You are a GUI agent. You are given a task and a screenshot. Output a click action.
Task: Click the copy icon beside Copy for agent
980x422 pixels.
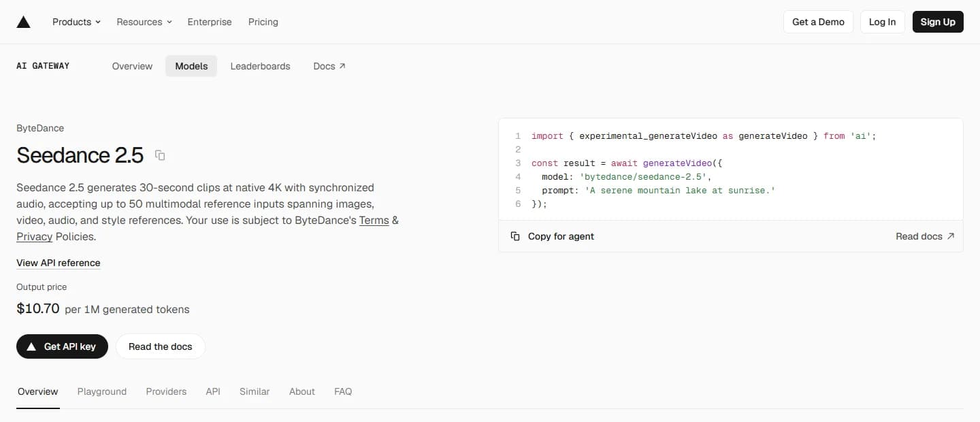(x=515, y=236)
